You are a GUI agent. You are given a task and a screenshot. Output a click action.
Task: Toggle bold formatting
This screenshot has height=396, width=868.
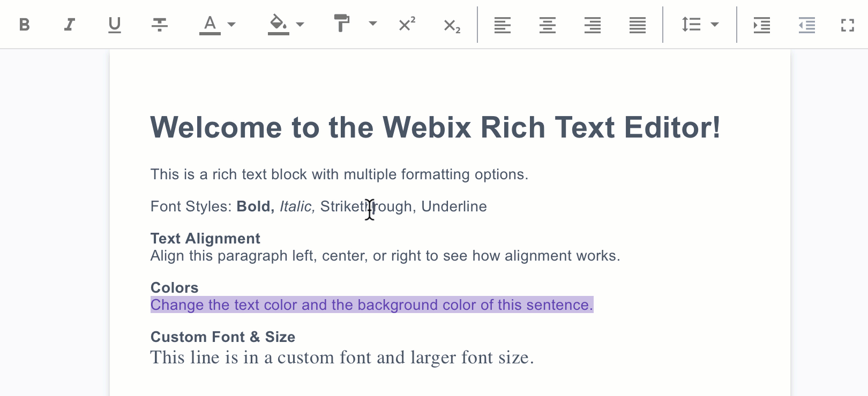pyautogui.click(x=24, y=25)
